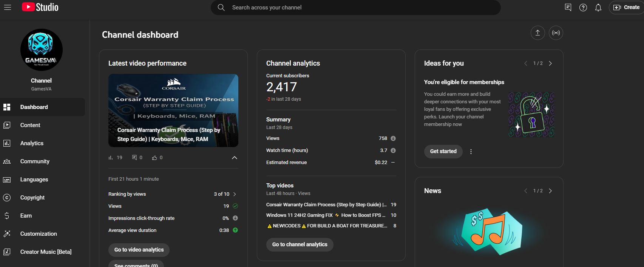This screenshot has height=267, width=644.
Task: Open the Corsair Warranty video thumbnail
Action: pyautogui.click(x=173, y=110)
